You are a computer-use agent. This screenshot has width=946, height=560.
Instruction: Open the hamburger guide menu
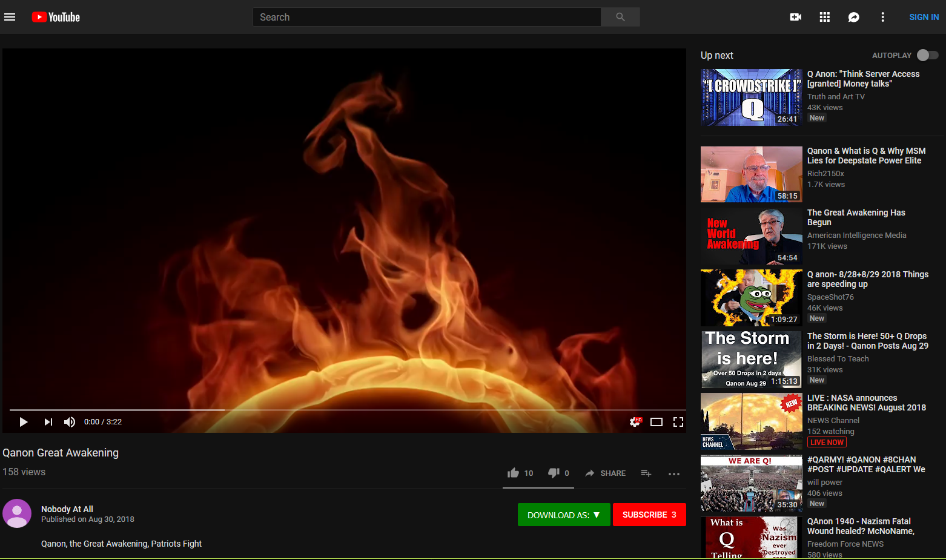pos(10,17)
